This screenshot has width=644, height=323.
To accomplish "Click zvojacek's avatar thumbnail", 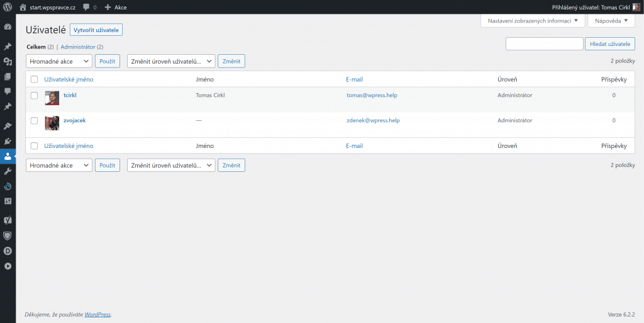I will [52, 123].
